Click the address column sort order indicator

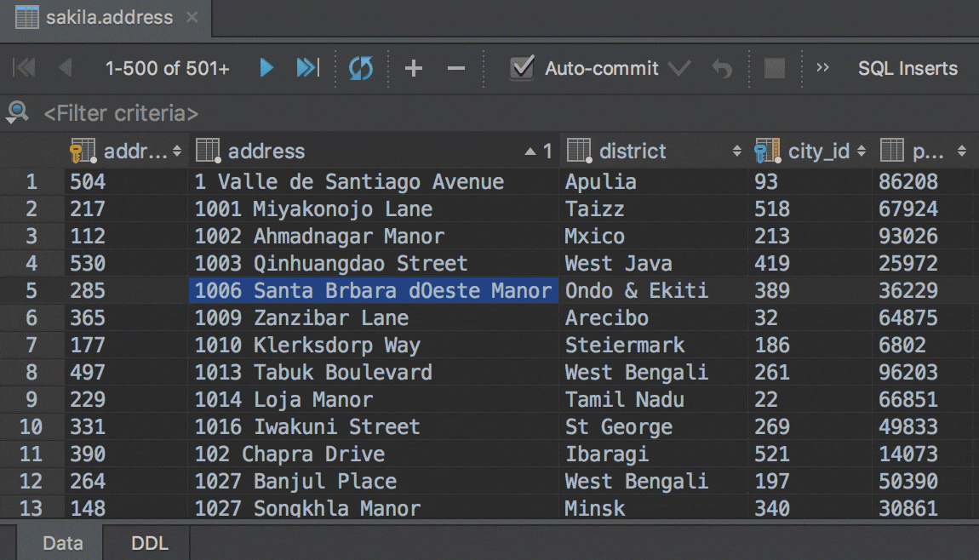pos(538,151)
